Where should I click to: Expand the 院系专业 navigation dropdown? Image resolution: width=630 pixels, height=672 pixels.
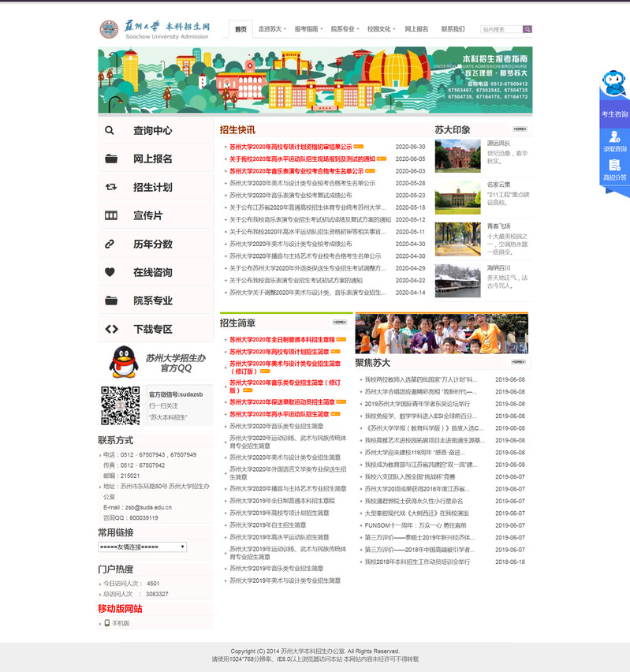[x=344, y=29]
